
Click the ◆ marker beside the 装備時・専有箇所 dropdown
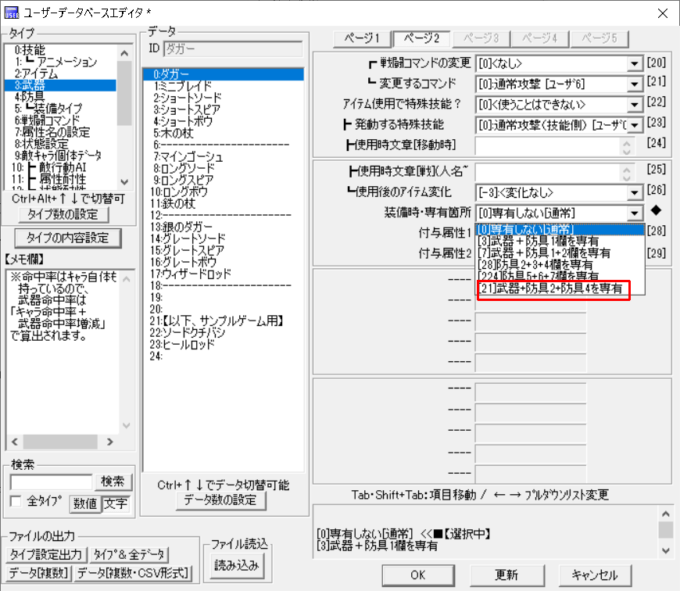(x=656, y=211)
